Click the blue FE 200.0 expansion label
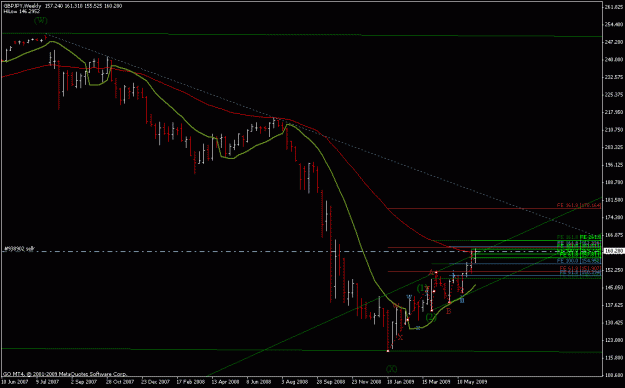Viewport: 625px width, 388px height. pyautogui.click(x=578, y=261)
